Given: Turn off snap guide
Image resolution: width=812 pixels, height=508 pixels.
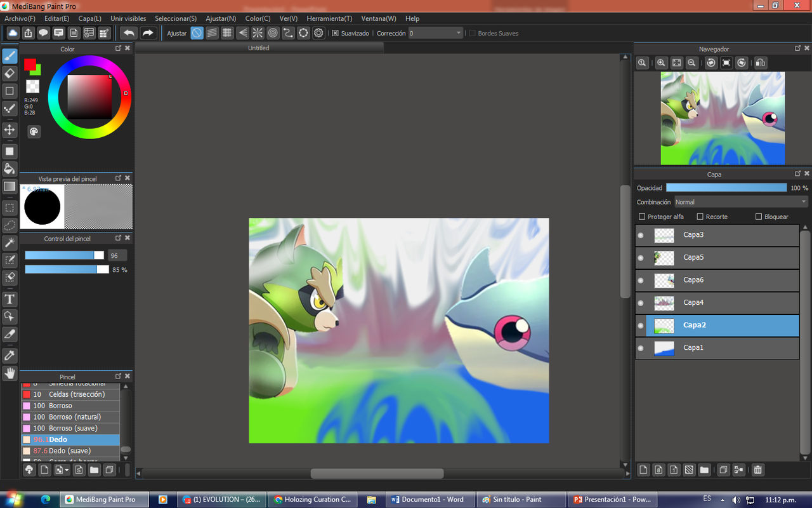Looking at the screenshot, I should (197, 33).
